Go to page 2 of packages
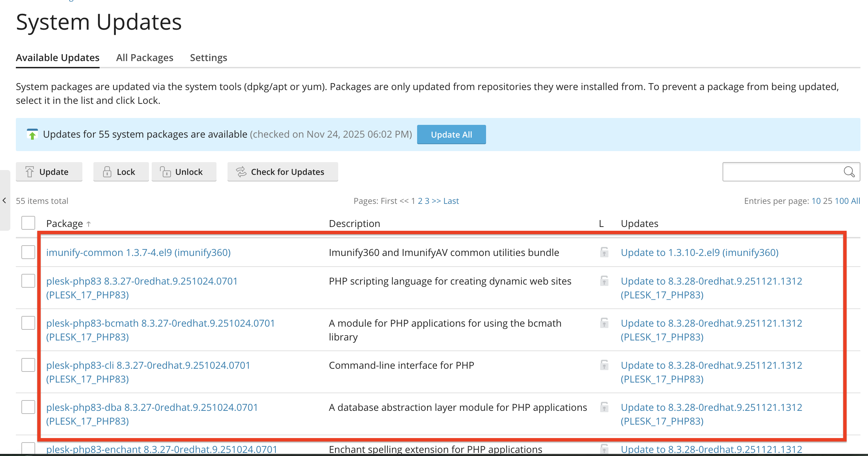The image size is (868, 456). pyautogui.click(x=420, y=201)
